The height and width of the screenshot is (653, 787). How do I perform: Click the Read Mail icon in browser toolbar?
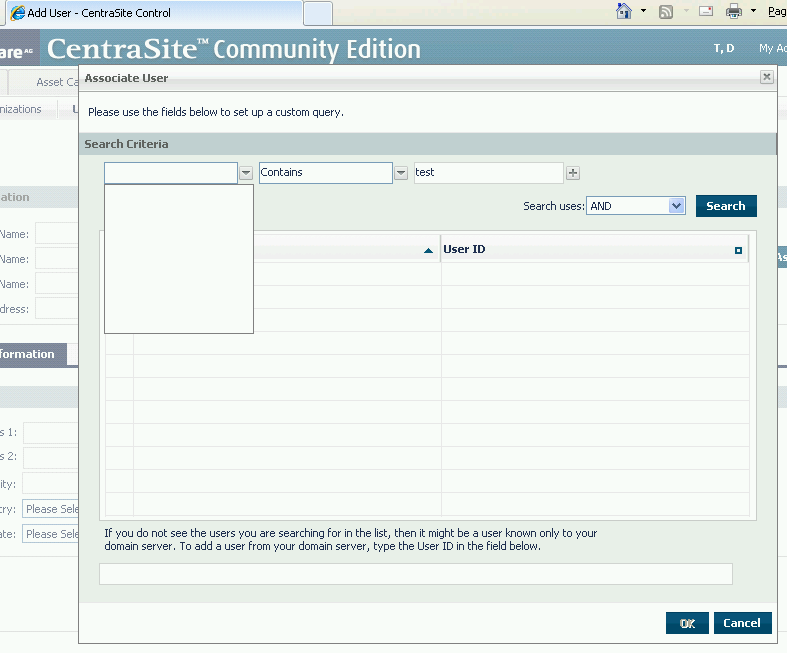(x=706, y=11)
